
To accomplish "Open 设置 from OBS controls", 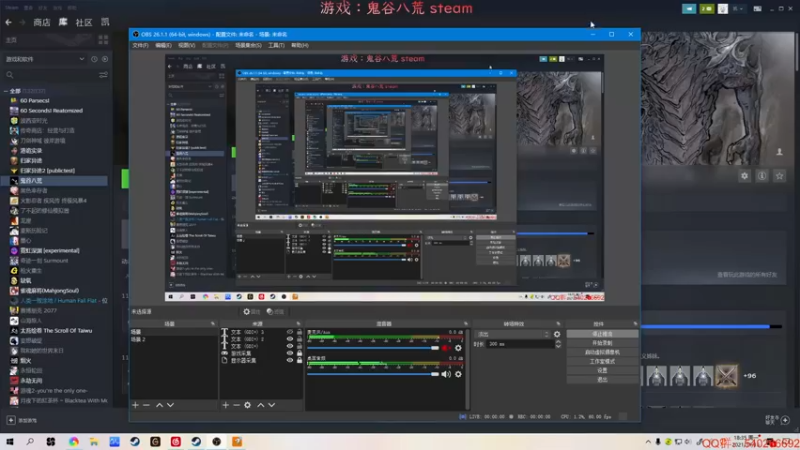I will (x=602, y=370).
